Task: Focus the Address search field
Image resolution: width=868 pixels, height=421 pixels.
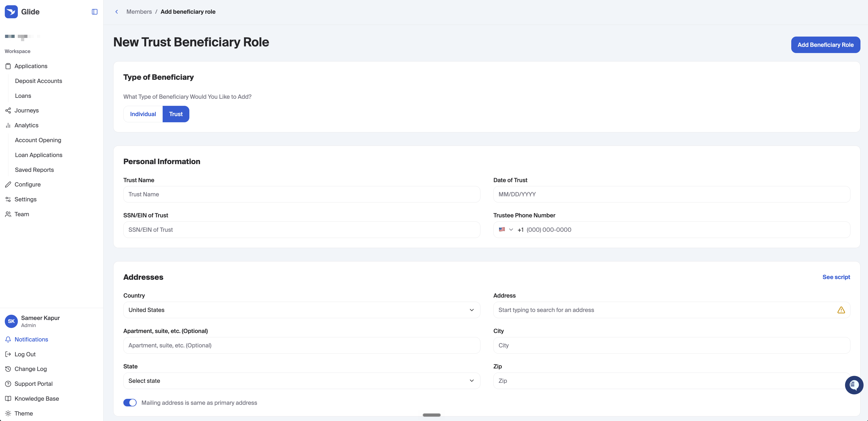Action: (672, 310)
